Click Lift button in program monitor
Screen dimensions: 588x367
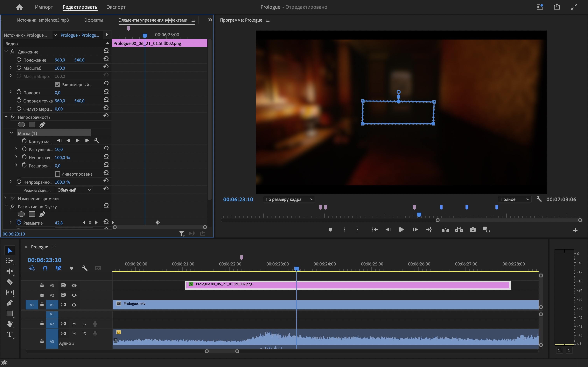(x=445, y=230)
